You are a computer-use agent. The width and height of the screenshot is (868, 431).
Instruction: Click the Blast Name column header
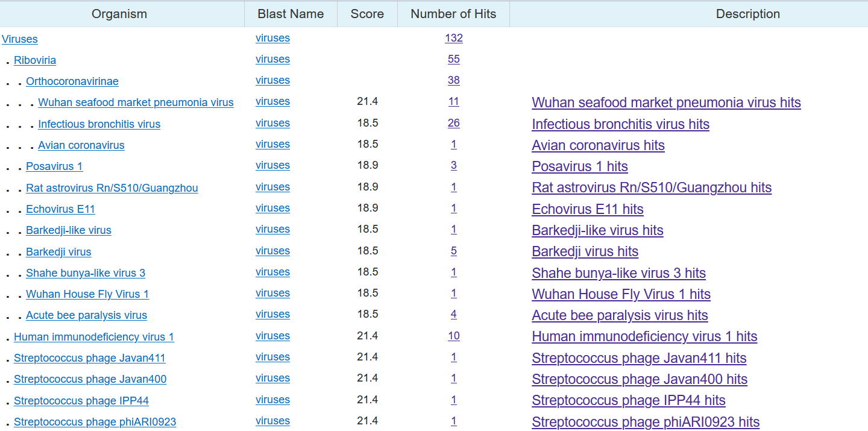click(291, 14)
